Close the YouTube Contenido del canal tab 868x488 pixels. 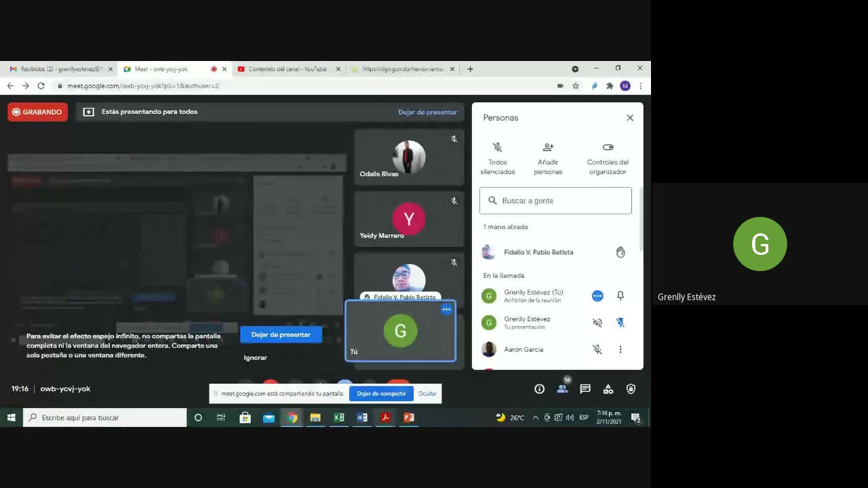click(x=338, y=69)
